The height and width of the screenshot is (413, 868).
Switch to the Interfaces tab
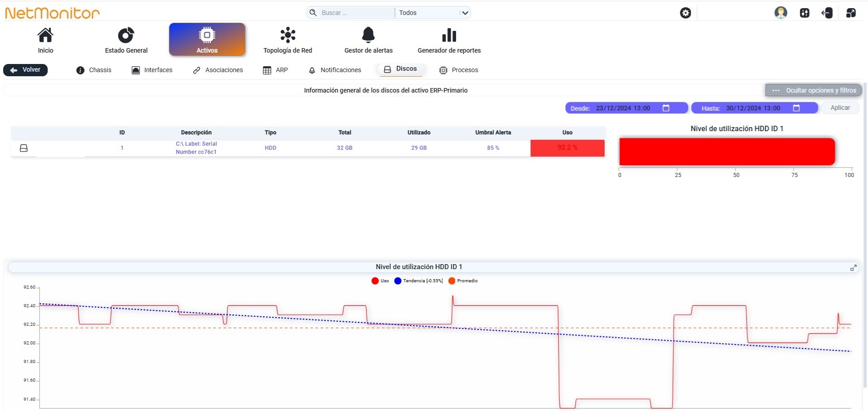(x=152, y=70)
